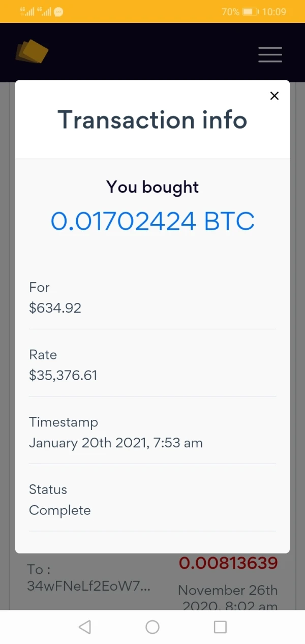Tap the message notification icon in status bar
This screenshot has height=644, width=305.
click(x=58, y=11)
